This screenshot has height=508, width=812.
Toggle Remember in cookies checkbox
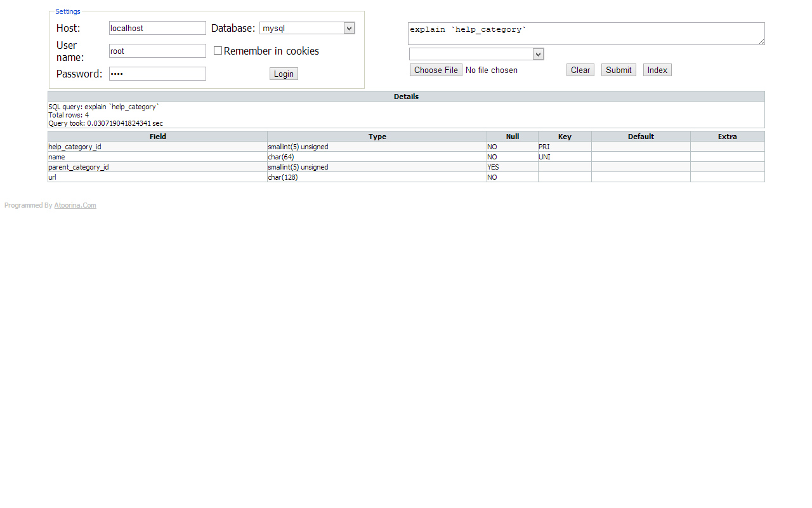pyautogui.click(x=218, y=51)
